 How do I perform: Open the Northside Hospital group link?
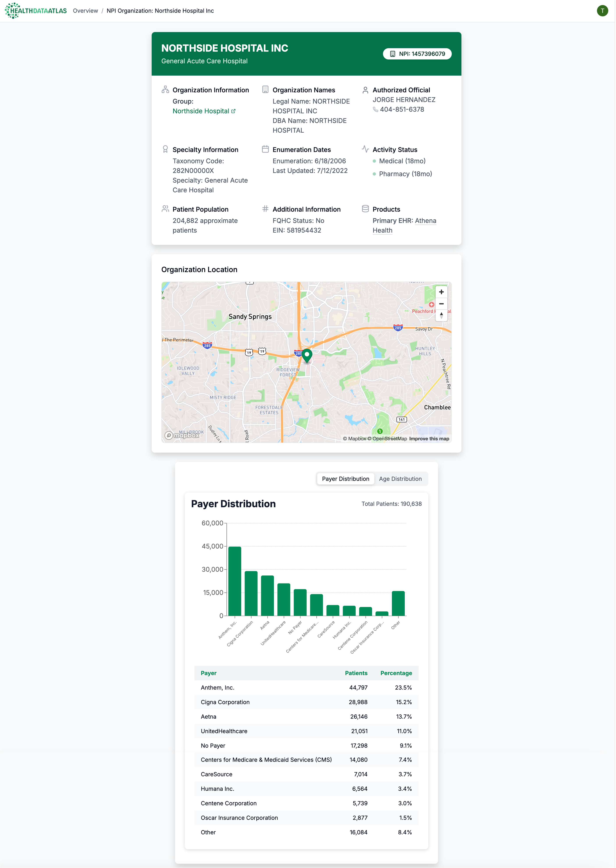[x=201, y=111]
